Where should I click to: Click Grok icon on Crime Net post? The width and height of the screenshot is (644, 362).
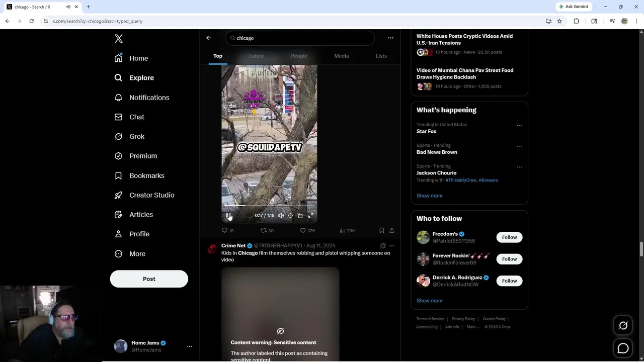click(x=383, y=246)
